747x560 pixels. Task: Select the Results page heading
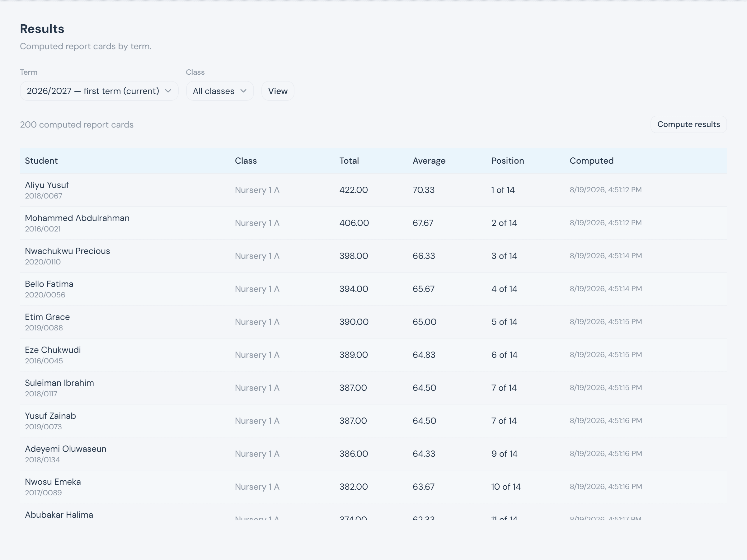tap(42, 29)
